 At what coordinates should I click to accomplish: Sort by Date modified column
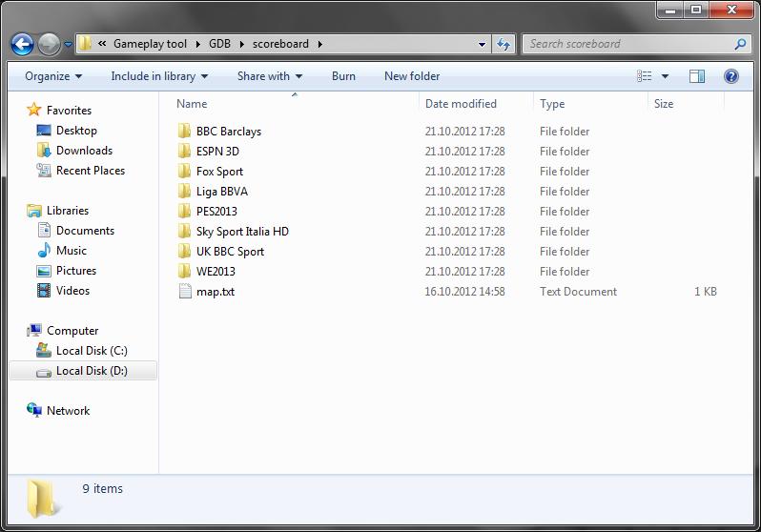pyautogui.click(x=461, y=103)
